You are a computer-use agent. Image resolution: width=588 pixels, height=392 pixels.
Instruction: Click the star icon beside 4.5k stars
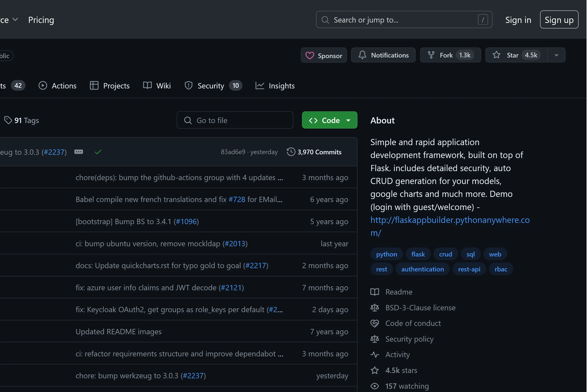click(374, 370)
